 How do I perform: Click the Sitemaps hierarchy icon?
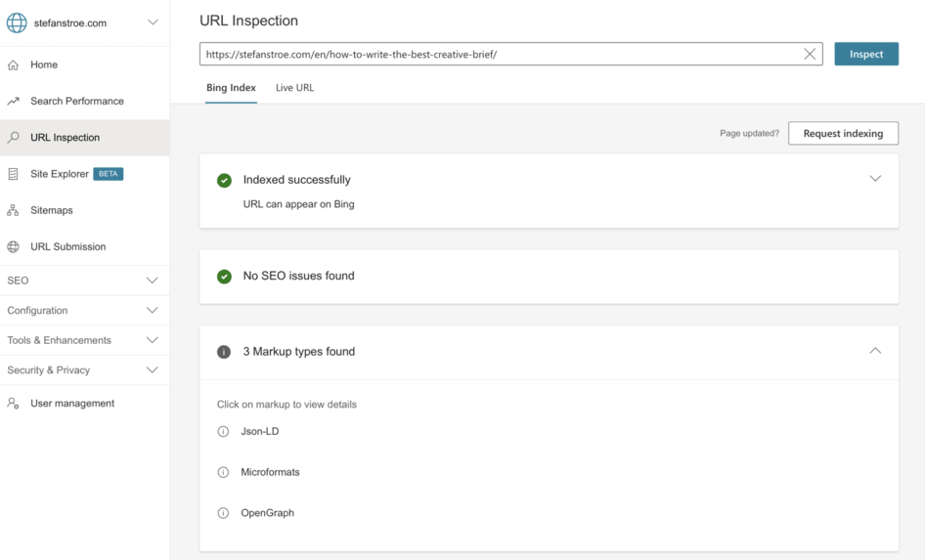pos(13,210)
